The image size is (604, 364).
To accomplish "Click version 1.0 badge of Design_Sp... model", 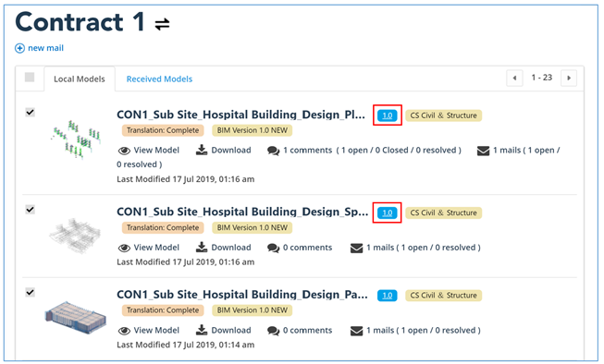I will [x=388, y=212].
